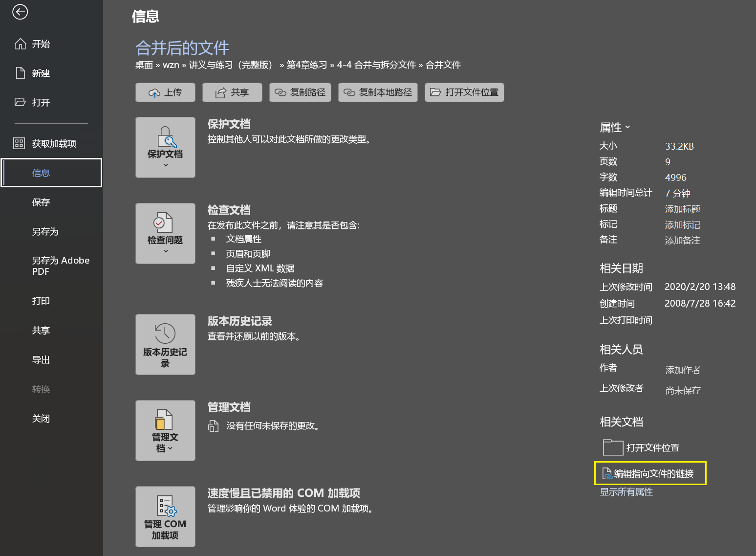Click 添加备注 field
Image resolution: width=756 pixels, height=556 pixels.
pos(683,241)
